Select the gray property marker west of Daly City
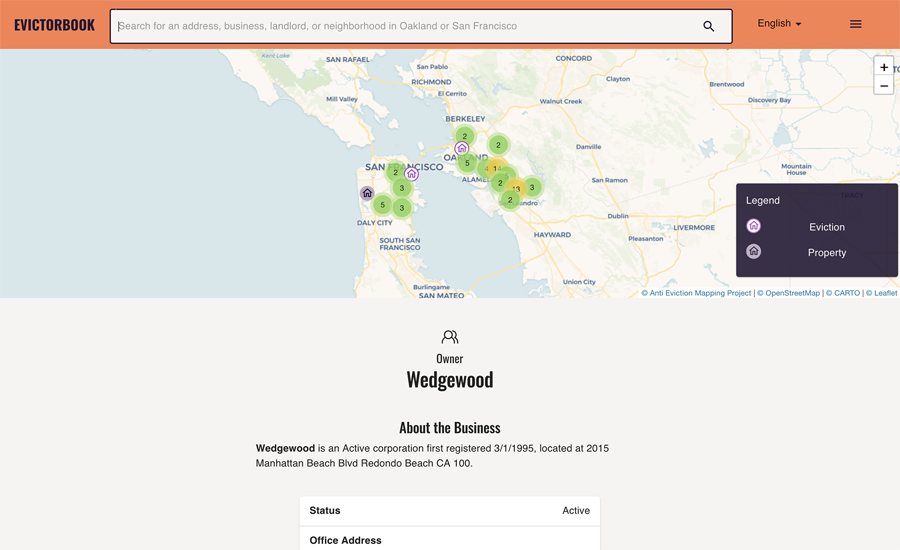Screen dimensions: 900x550 pyautogui.click(x=367, y=193)
